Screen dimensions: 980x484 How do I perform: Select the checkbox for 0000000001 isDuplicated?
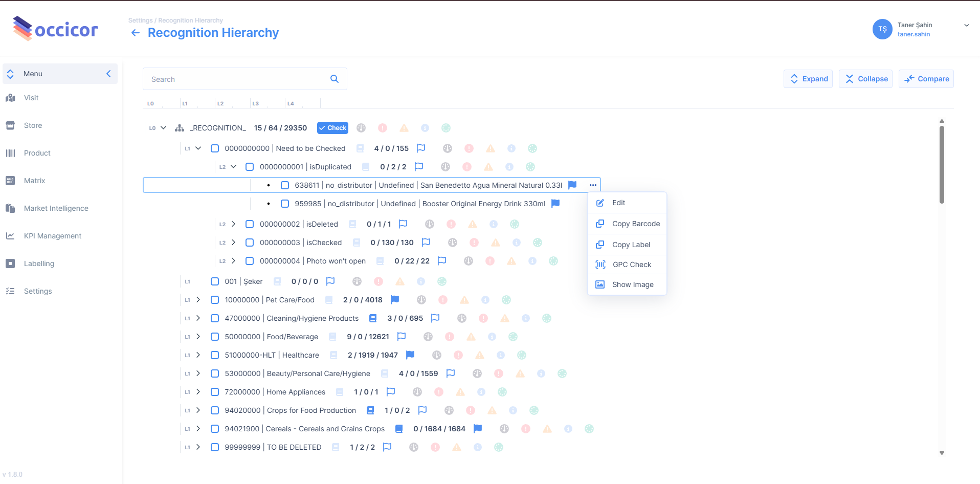click(x=250, y=167)
